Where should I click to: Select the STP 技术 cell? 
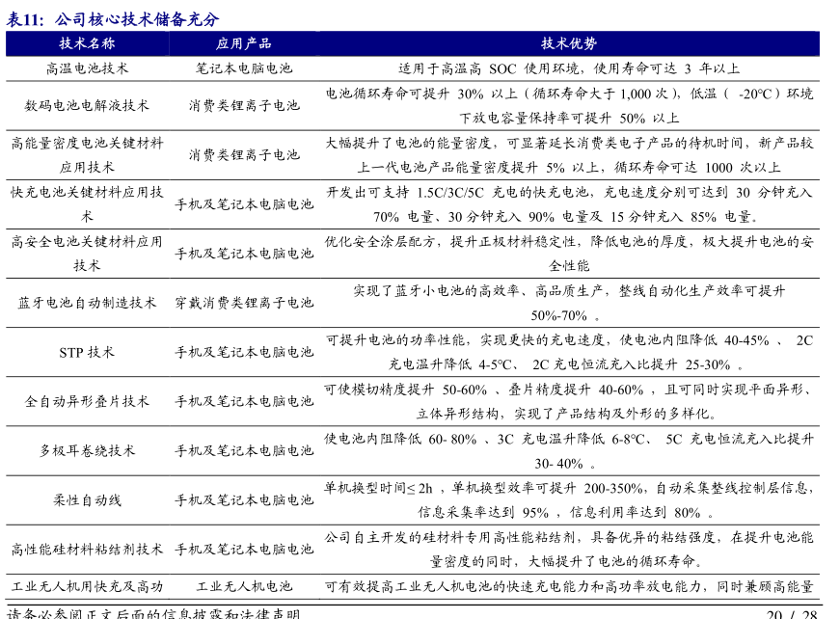coord(87,352)
